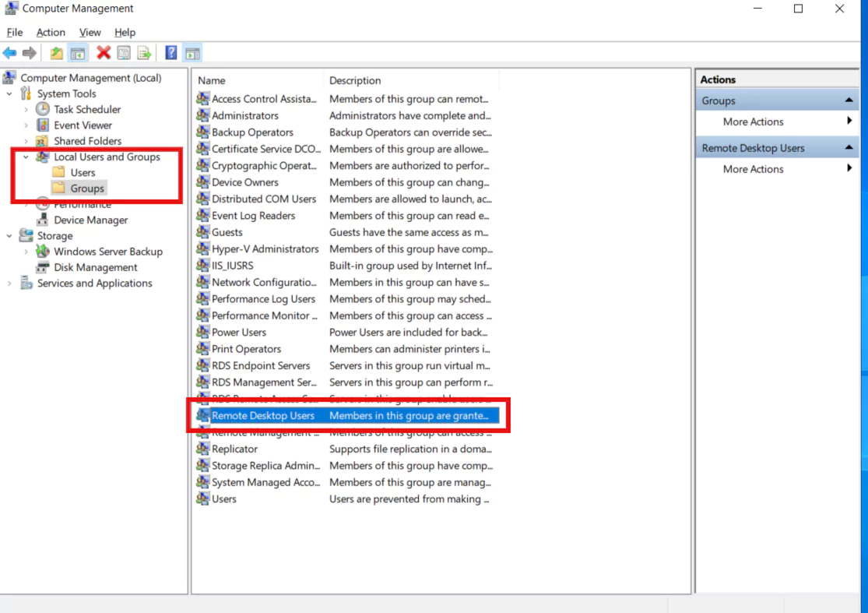Click the Back arrow toolbar icon
The image size is (868, 613).
[x=9, y=53]
